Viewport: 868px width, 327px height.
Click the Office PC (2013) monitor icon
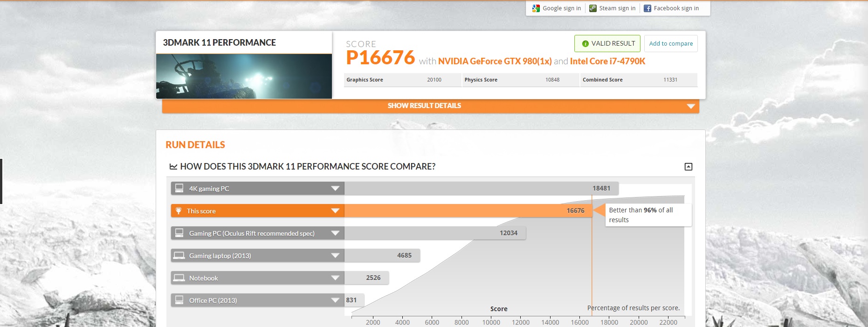pos(179,300)
